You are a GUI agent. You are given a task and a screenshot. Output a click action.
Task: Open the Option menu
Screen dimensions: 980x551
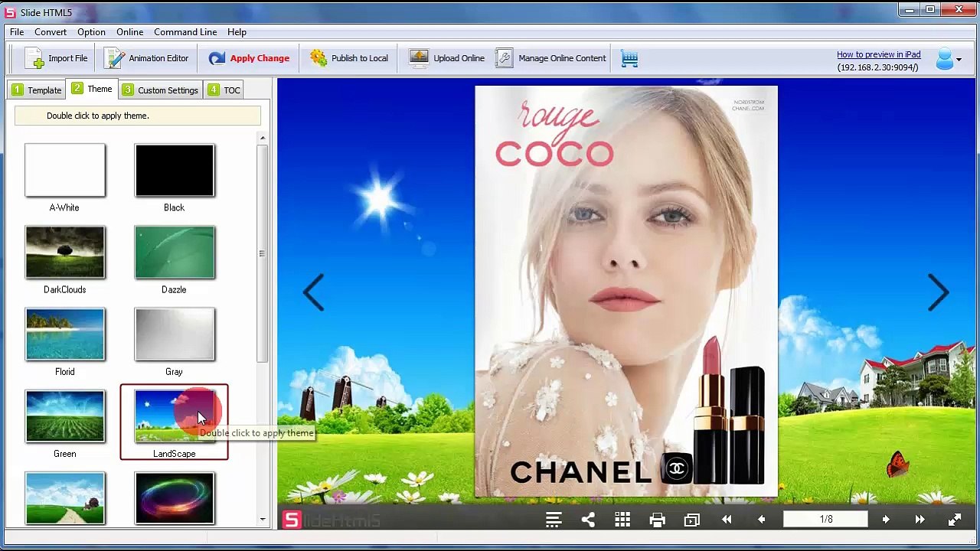pos(91,32)
